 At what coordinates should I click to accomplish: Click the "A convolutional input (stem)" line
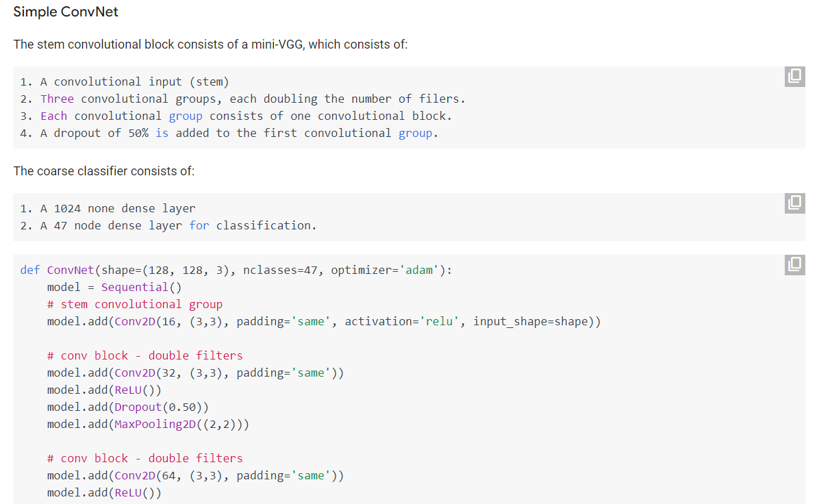pos(125,81)
